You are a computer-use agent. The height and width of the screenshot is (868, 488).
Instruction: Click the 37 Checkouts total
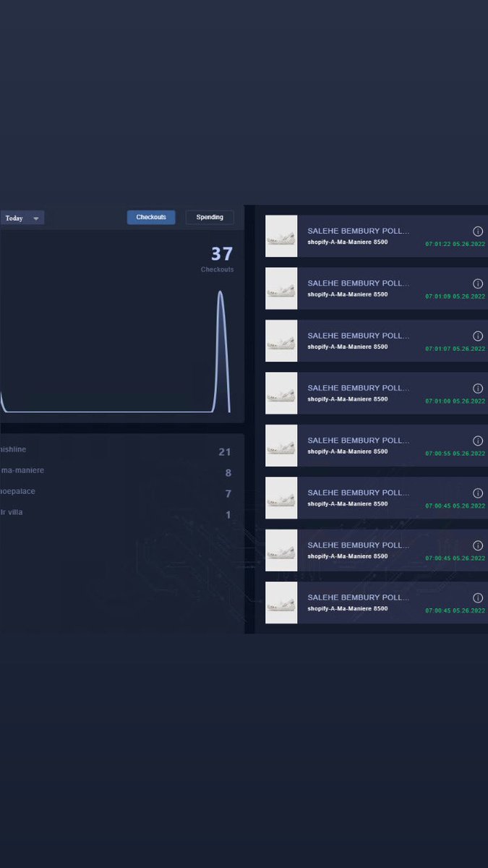(218, 259)
